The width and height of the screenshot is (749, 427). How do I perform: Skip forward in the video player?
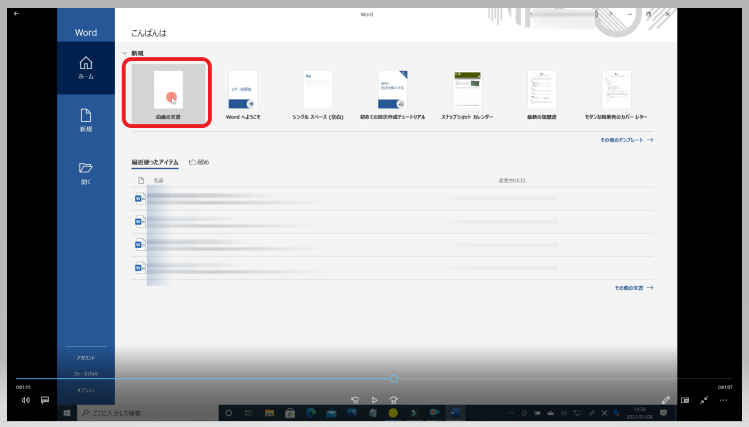click(x=394, y=399)
